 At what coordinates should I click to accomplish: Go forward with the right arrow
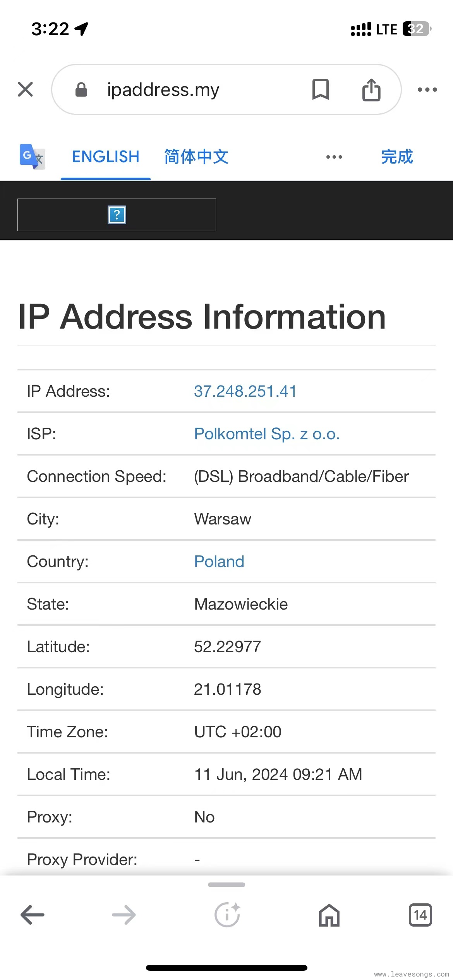tap(124, 915)
